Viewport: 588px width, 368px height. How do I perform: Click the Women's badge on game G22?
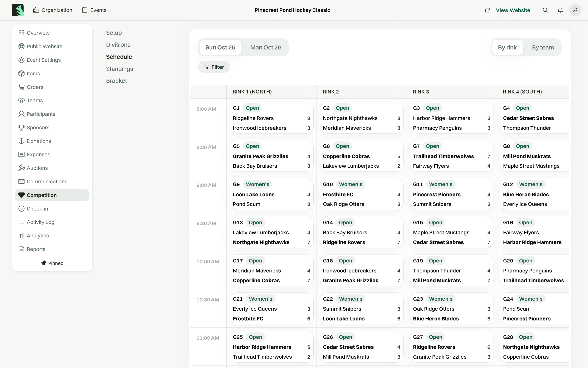tap(351, 299)
